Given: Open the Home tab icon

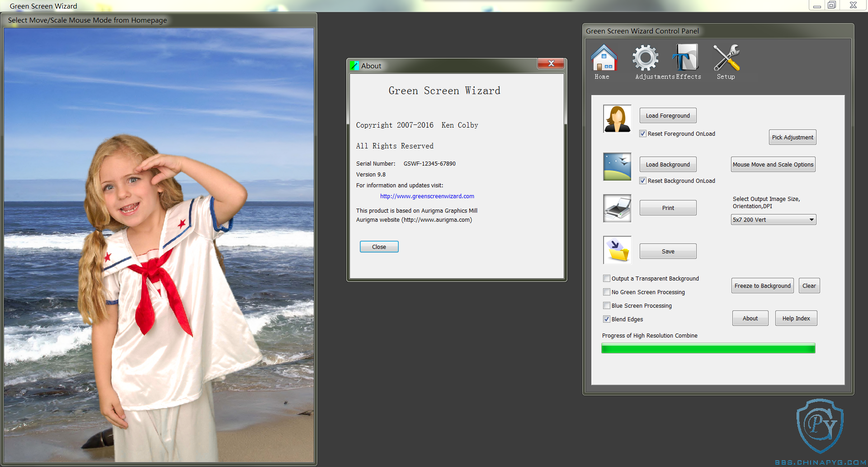Looking at the screenshot, I should click(604, 58).
